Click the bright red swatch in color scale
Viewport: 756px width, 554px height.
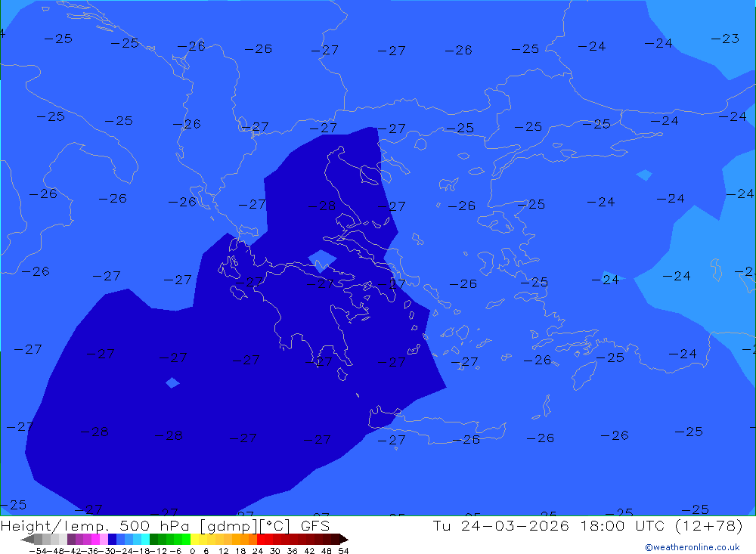[261, 539]
